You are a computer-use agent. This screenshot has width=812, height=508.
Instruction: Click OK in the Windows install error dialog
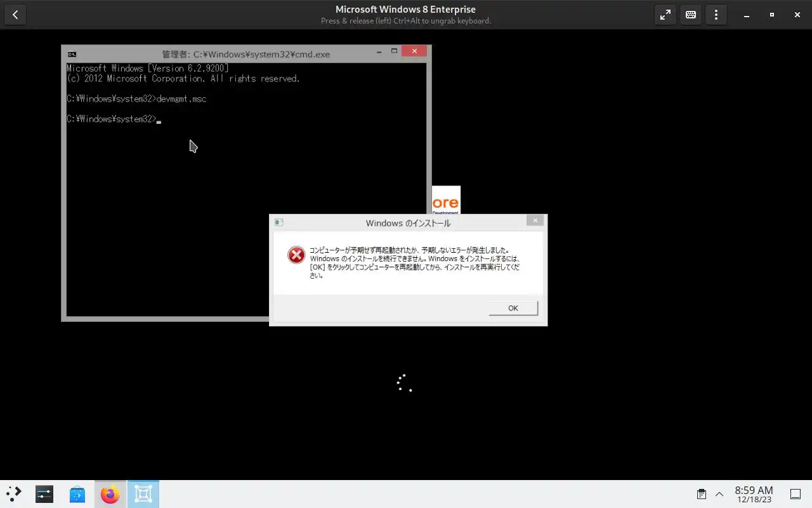(x=513, y=308)
